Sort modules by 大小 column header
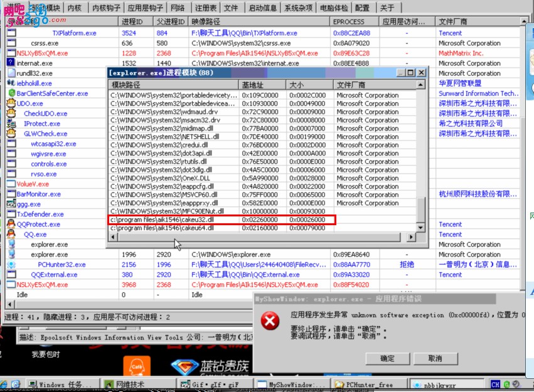Screen dimensions: 534x392 point(310,85)
